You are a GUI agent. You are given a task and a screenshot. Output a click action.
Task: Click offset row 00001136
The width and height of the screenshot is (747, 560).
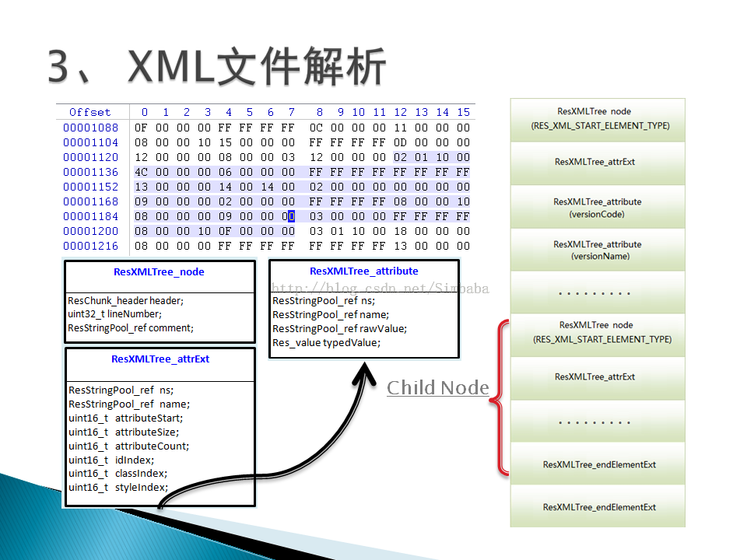tap(266, 172)
